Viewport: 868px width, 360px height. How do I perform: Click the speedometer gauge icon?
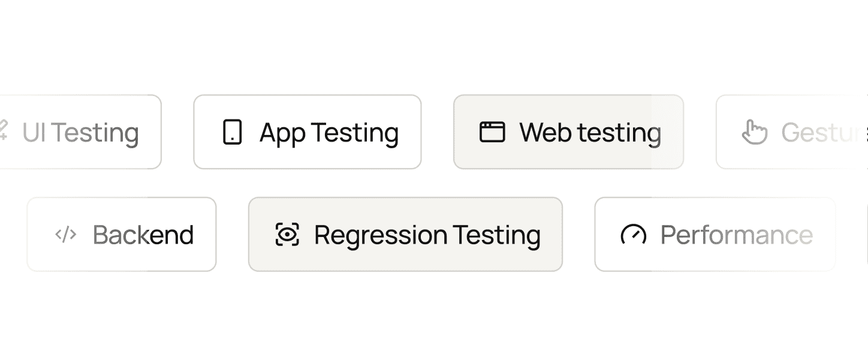634,234
